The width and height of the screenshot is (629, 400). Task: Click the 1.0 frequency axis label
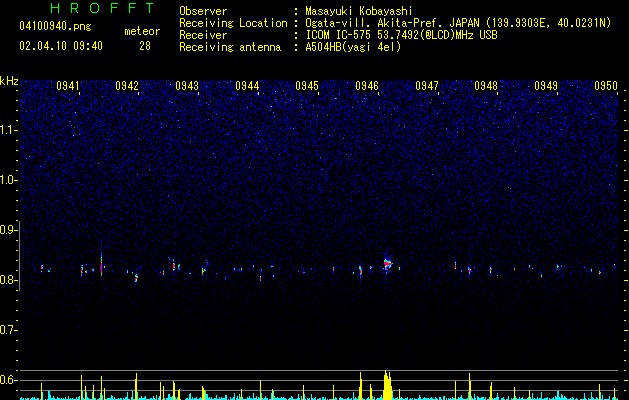[8, 180]
